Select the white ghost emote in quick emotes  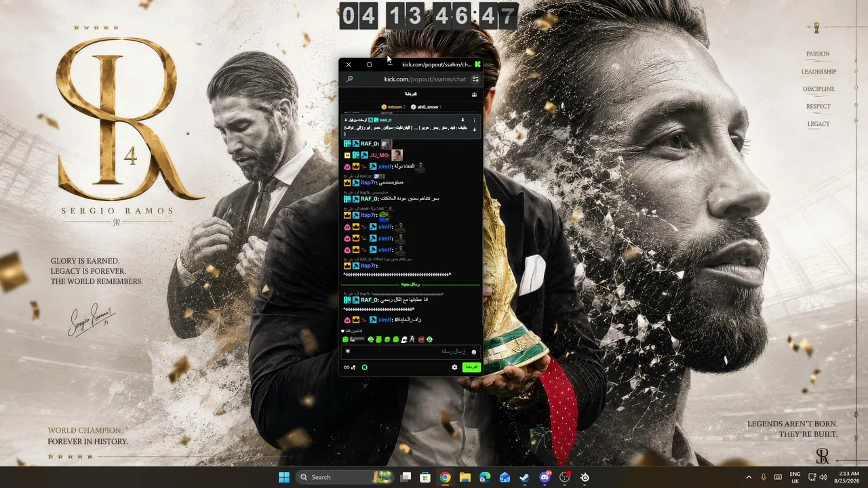click(x=404, y=339)
